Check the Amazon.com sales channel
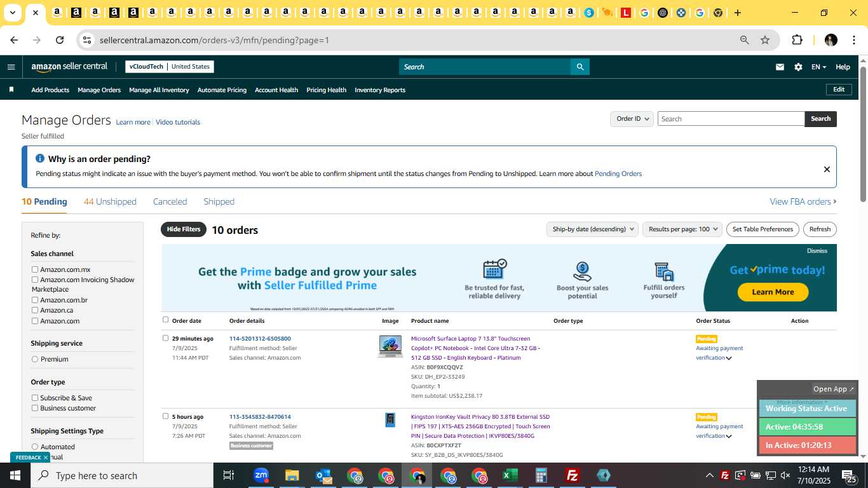The image size is (868, 488). click(x=35, y=321)
